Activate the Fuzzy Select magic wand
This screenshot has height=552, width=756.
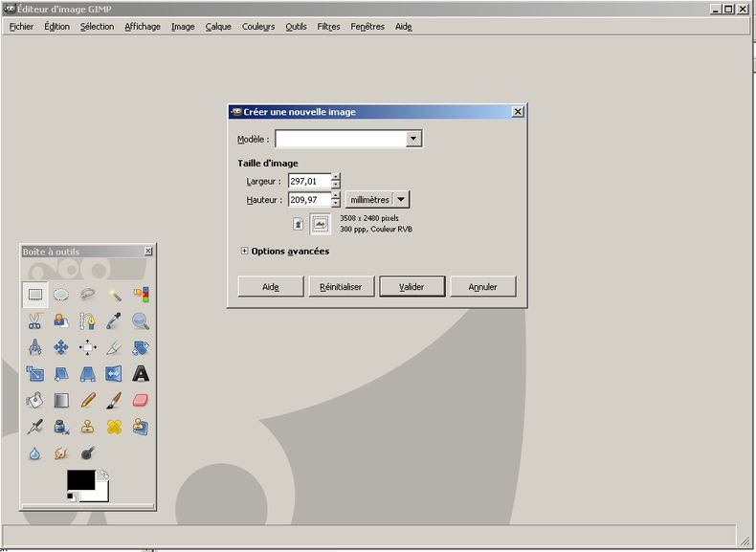point(114,295)
